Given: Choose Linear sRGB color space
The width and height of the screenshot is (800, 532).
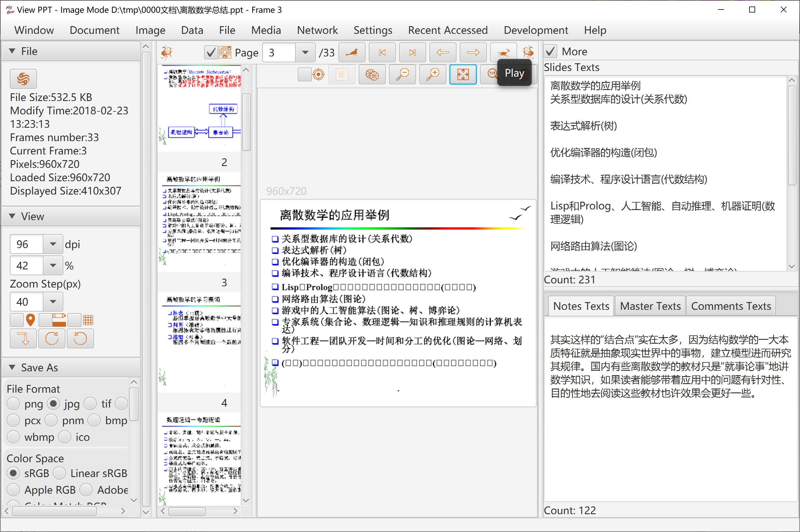Looking at the screenshot, I should [x=59, y=473].
